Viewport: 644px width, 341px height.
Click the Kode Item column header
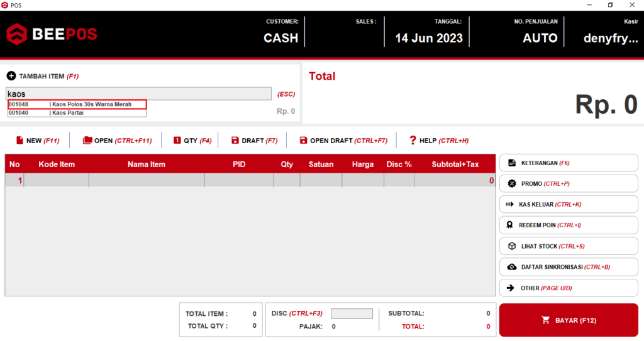point(57,164)
